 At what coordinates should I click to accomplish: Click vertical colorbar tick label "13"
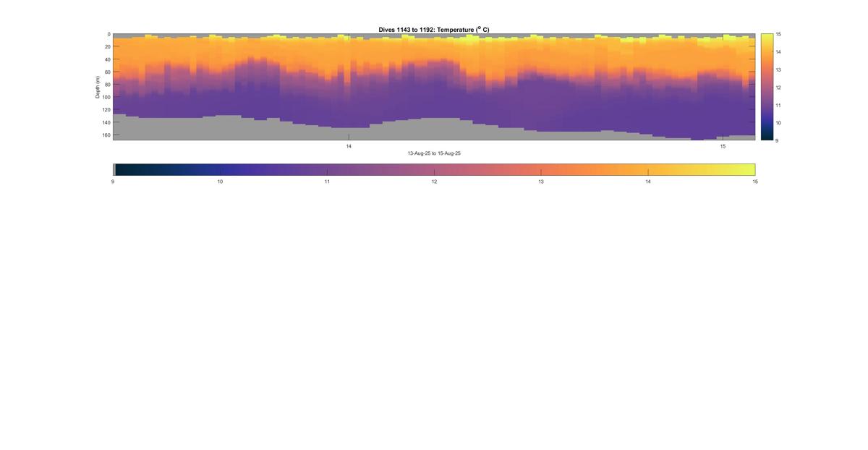click(x=779, y=69)
